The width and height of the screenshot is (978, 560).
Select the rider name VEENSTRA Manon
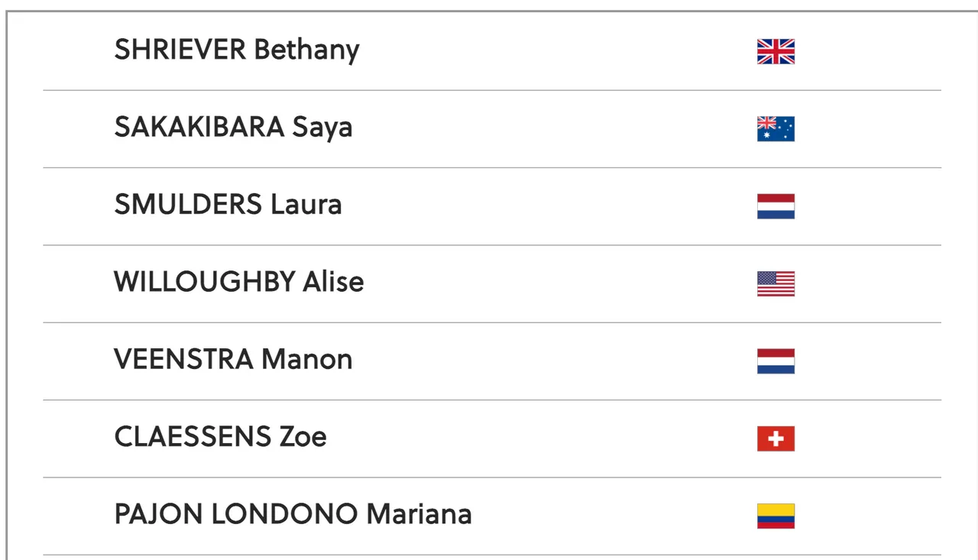pos(233,359)
